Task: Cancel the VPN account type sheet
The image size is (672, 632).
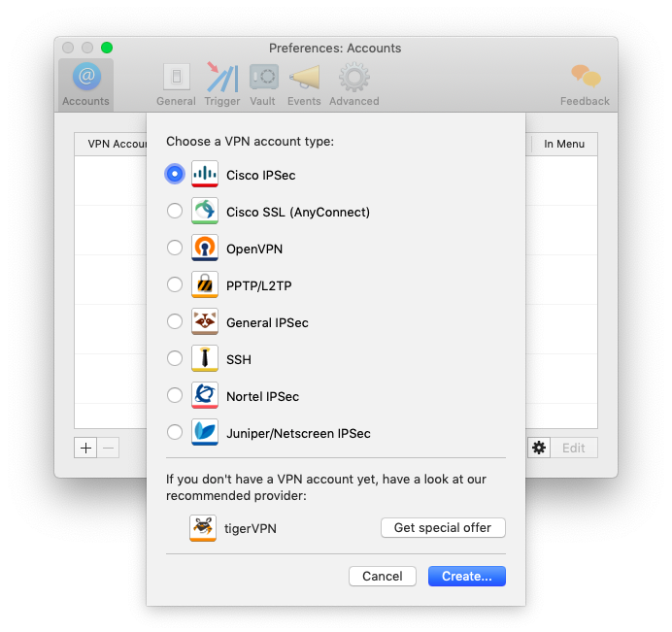Action: click(x=383, y=576)
